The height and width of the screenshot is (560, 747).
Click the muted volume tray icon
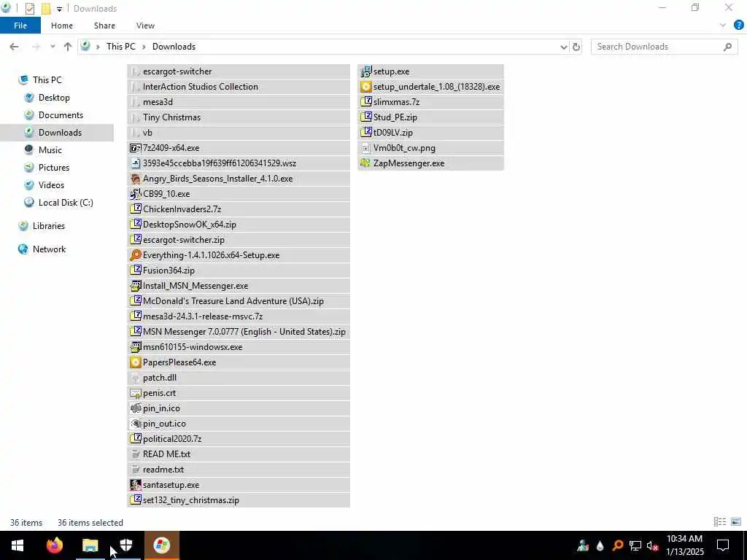coord(653,545)
